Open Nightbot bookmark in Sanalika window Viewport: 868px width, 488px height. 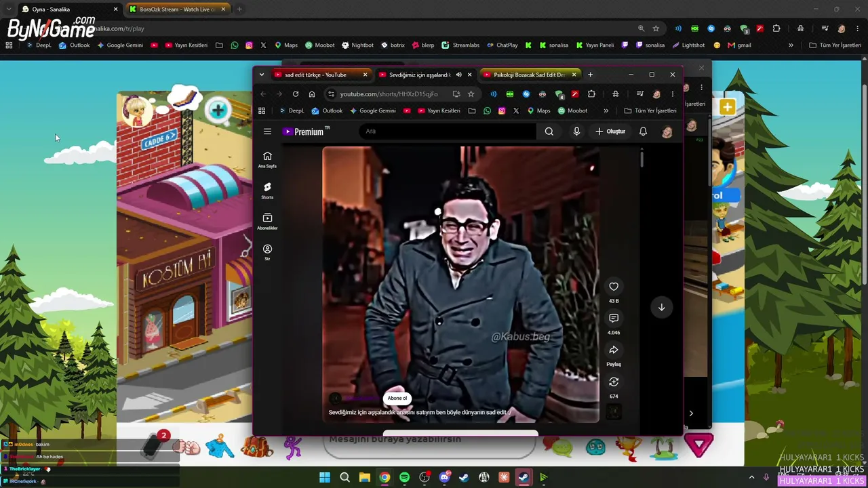click(357, 45)
